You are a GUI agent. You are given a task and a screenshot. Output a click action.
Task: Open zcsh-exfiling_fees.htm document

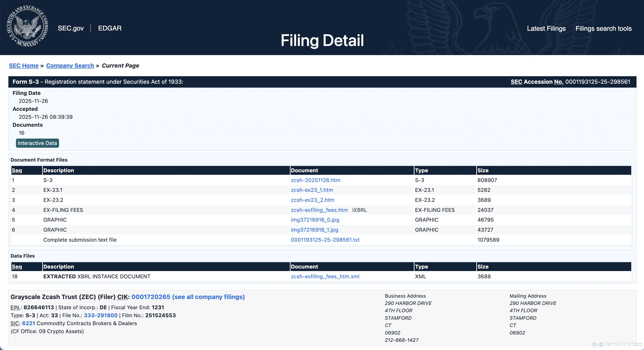click(319, 210)
